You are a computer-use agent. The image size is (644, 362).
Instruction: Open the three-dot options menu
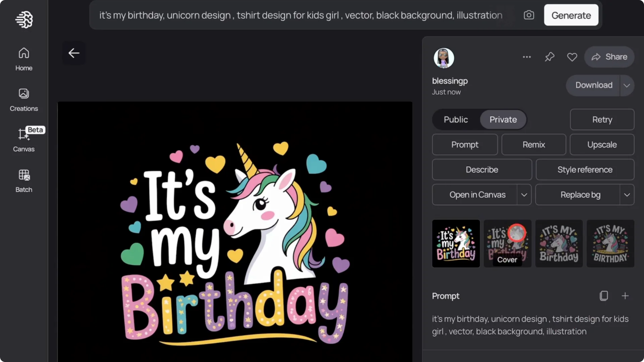[x=527, y=57]
